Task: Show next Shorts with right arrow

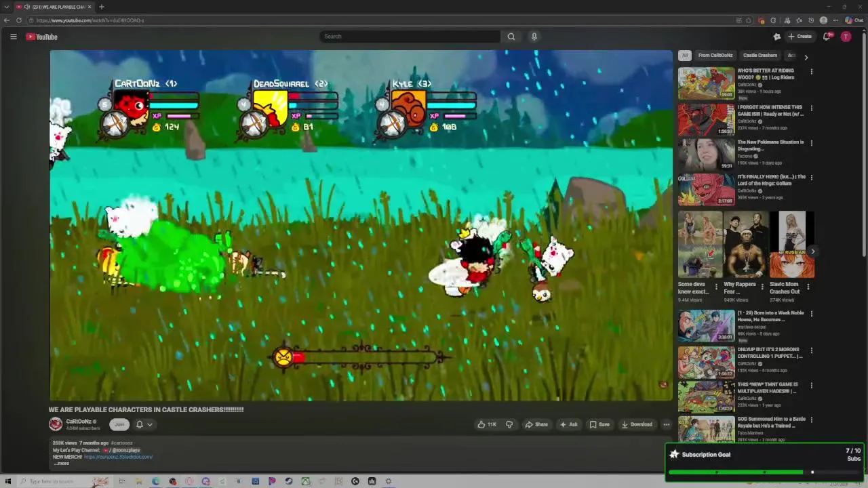Action: click(812, 251)
